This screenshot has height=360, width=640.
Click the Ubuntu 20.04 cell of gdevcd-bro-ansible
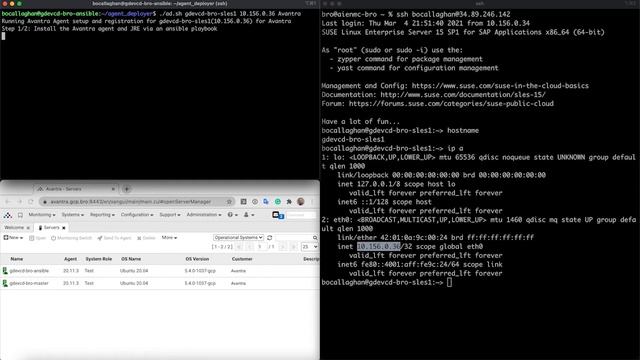(x=134, y=271)
